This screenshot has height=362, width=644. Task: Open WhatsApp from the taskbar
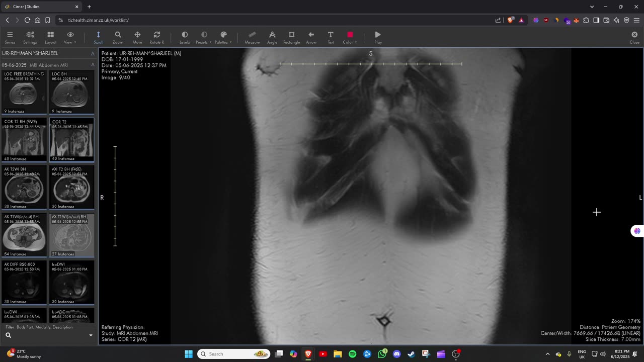click(x=382, y=354)
